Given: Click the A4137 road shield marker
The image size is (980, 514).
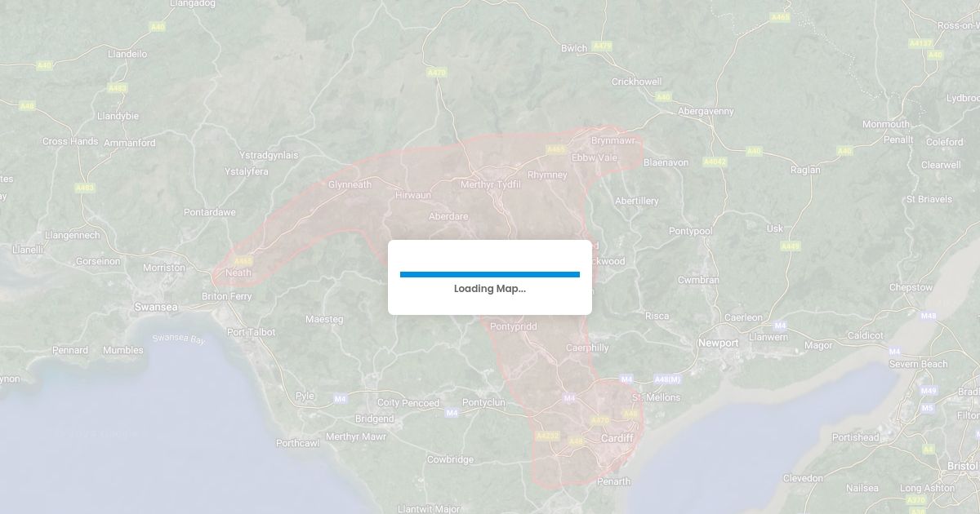Looking at the screenshot, I should click(x=920, y=43).
